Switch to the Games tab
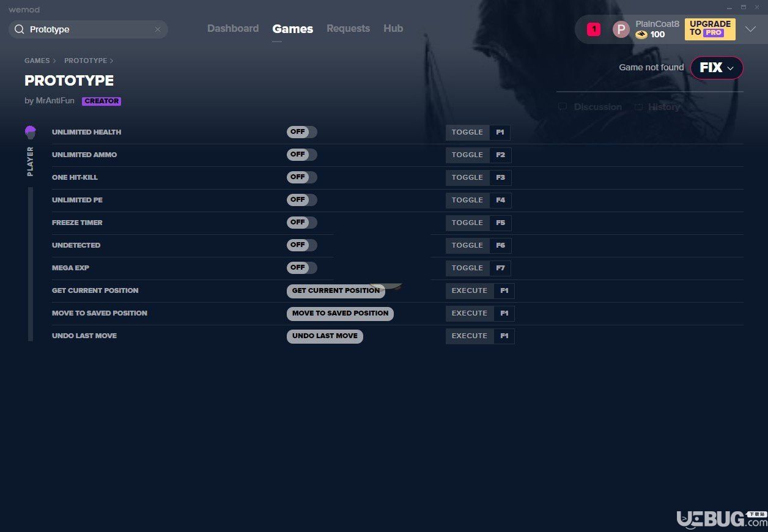 [293, 29]
